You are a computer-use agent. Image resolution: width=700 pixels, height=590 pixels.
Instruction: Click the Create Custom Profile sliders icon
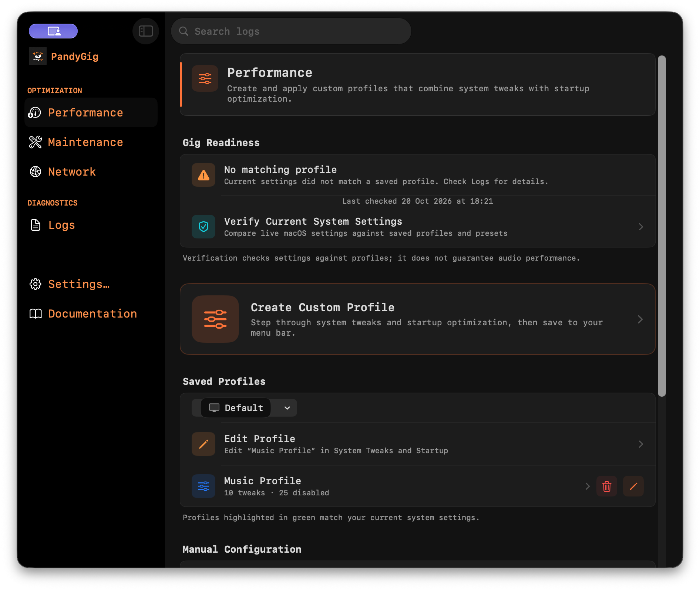click(215, 319)
